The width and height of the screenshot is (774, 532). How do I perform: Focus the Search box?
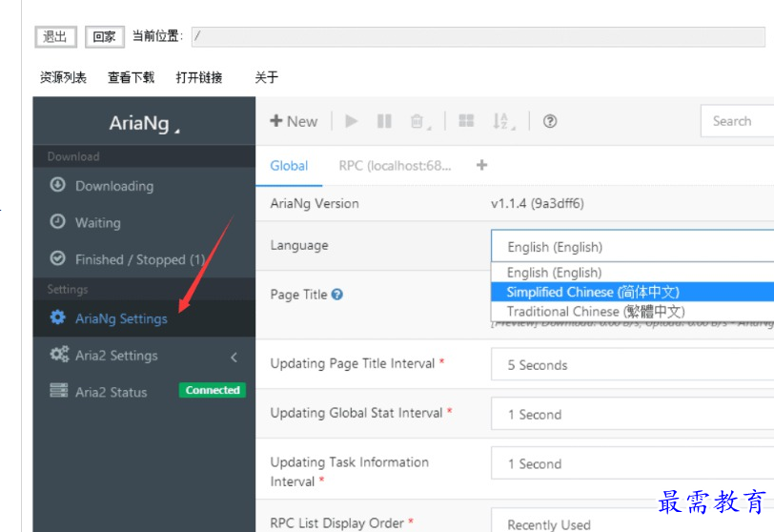(737, 121)
